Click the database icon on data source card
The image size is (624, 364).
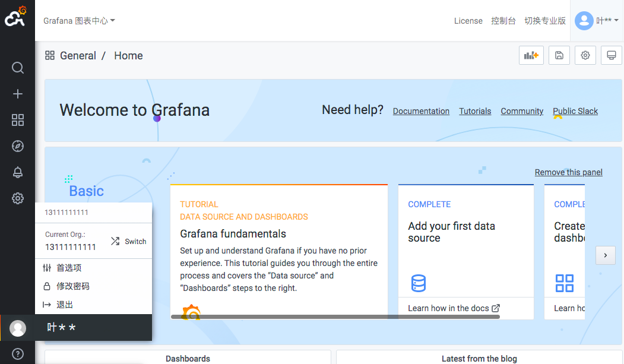click(418, 283)
